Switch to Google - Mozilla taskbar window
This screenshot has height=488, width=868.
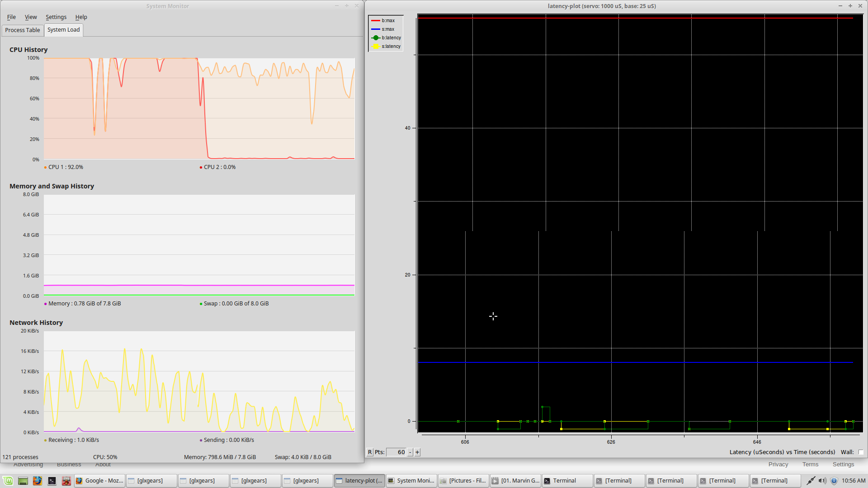(99, 481)
